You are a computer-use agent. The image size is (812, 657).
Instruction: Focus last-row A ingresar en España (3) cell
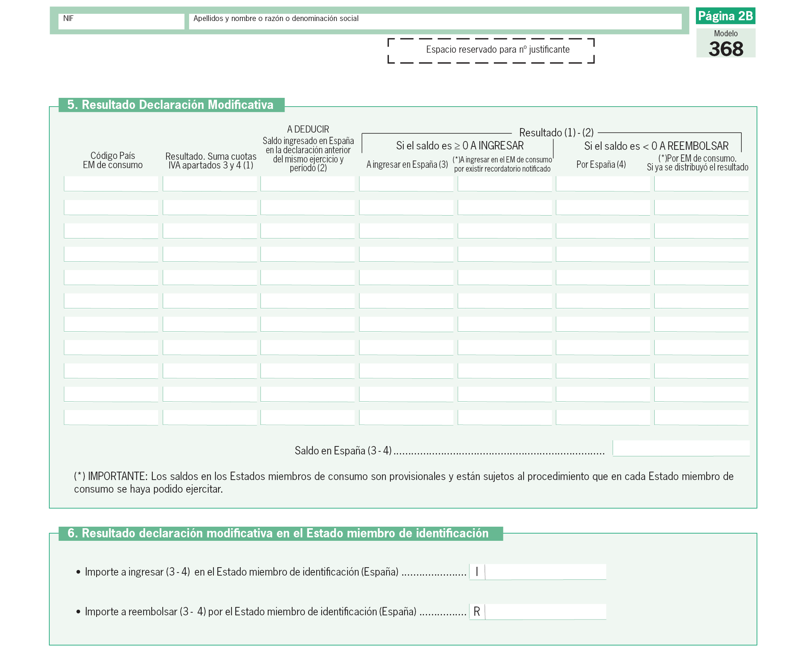406,417
